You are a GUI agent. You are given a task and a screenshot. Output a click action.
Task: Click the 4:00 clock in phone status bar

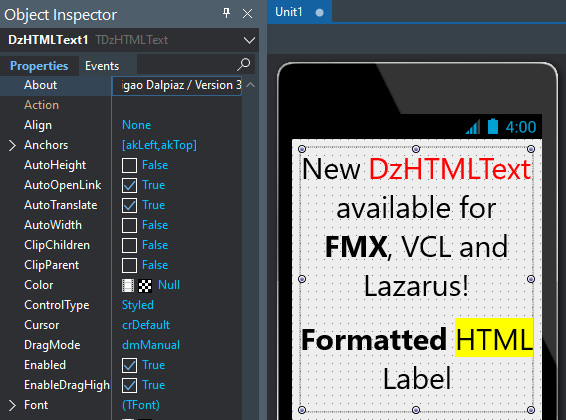(521, 127)
